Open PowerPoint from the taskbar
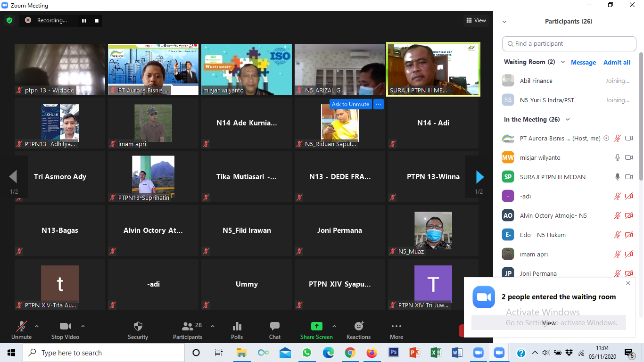644x362 pixels. 415,353
